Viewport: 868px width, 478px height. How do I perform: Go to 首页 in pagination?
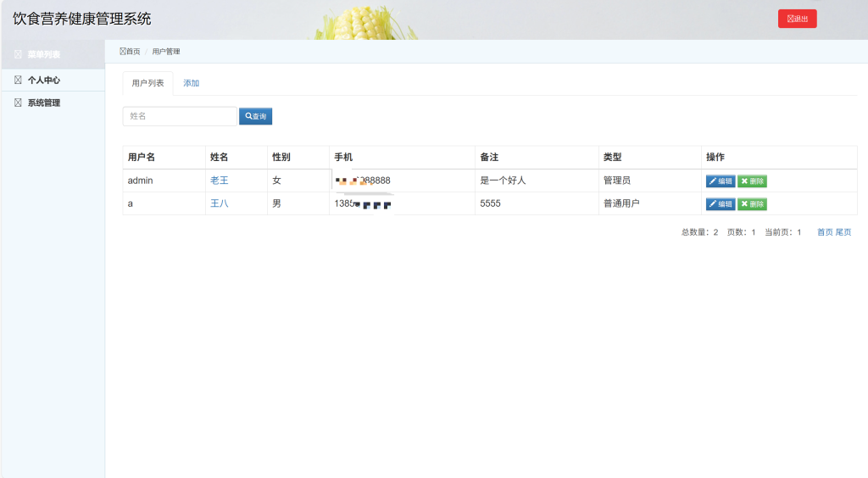click(x=825, y=232)
